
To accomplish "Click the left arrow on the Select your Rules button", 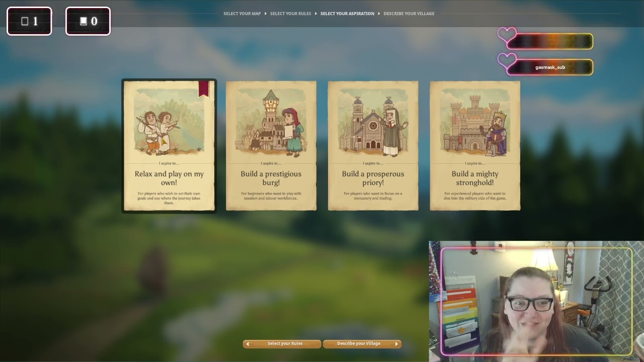I will 248,344.
